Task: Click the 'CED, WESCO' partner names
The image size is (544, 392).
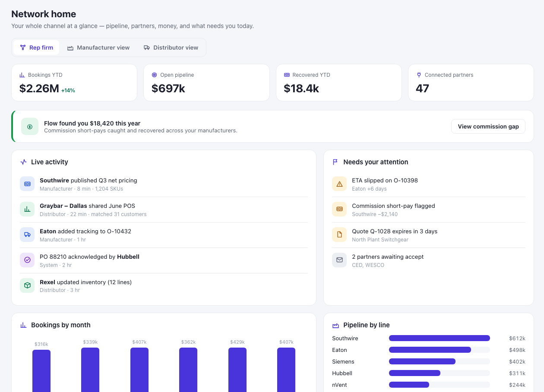Action: [368, 265]
